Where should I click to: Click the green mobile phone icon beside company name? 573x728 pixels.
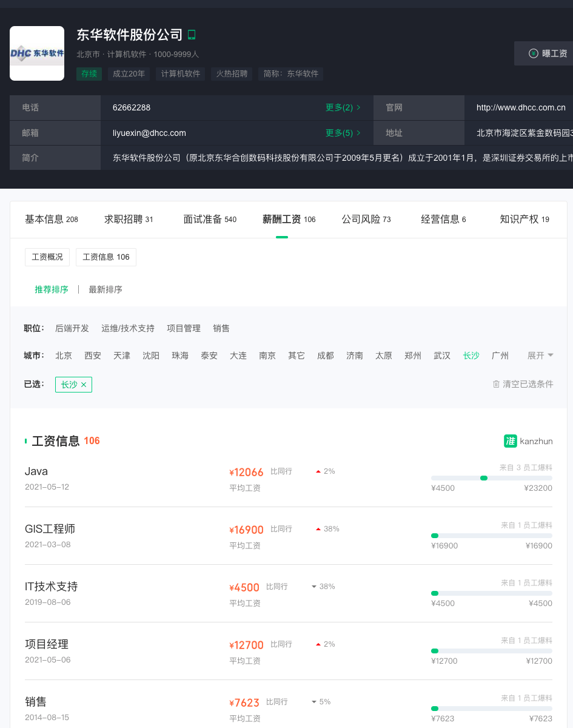[x=192, y=35]
